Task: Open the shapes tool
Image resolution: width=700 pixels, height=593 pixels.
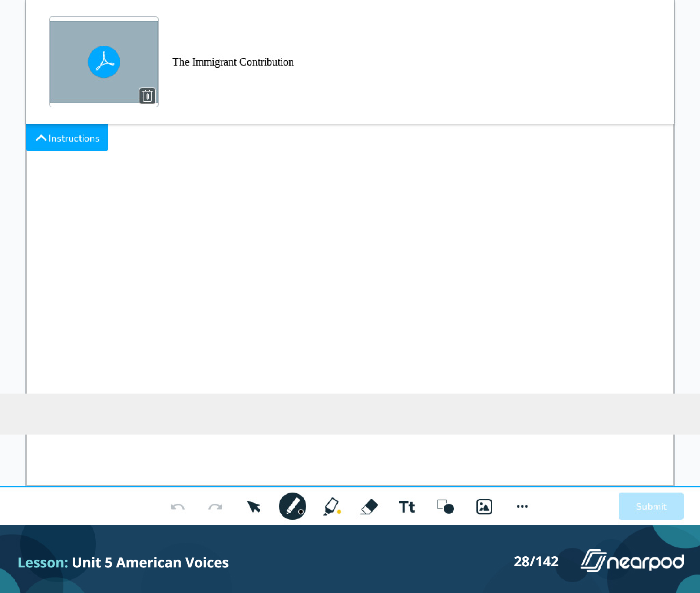Action: click(446, 507)
